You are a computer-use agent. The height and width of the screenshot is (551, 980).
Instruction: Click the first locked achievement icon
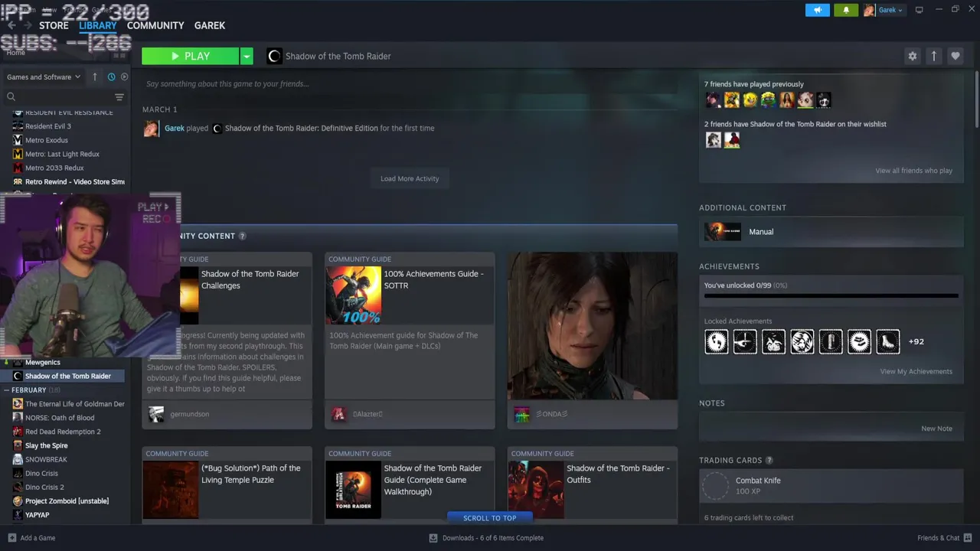point(717,341)
